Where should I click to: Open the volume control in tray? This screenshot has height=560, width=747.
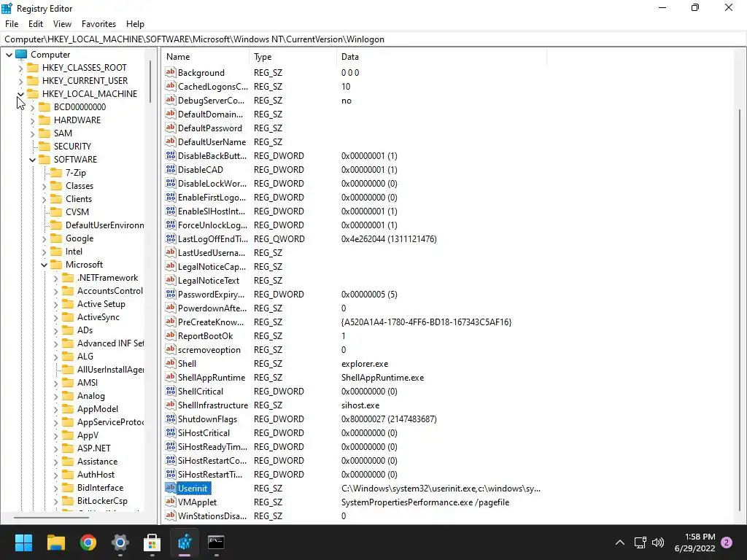tap(658, 542)
